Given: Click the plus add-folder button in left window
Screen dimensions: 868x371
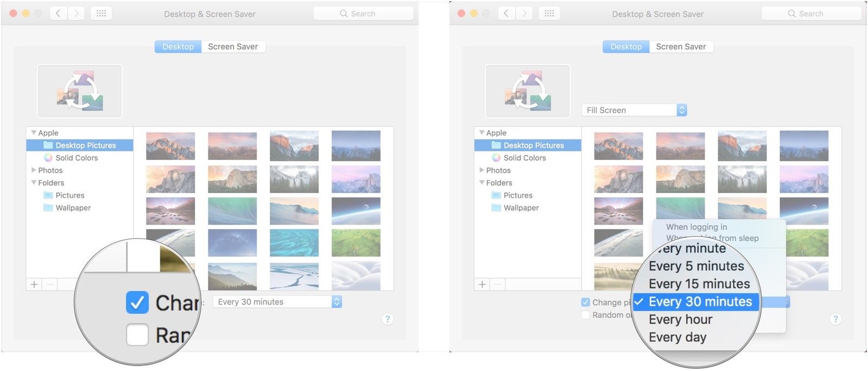Looking at the screenshot, I should (34, 284).
